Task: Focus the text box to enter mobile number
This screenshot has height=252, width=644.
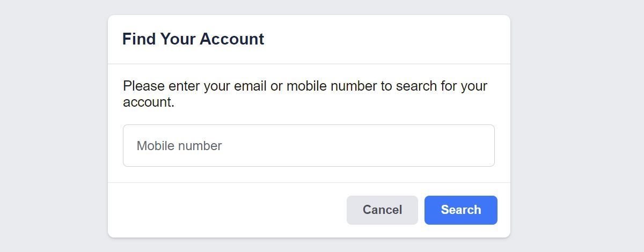Action: click(x=309, y=146)
